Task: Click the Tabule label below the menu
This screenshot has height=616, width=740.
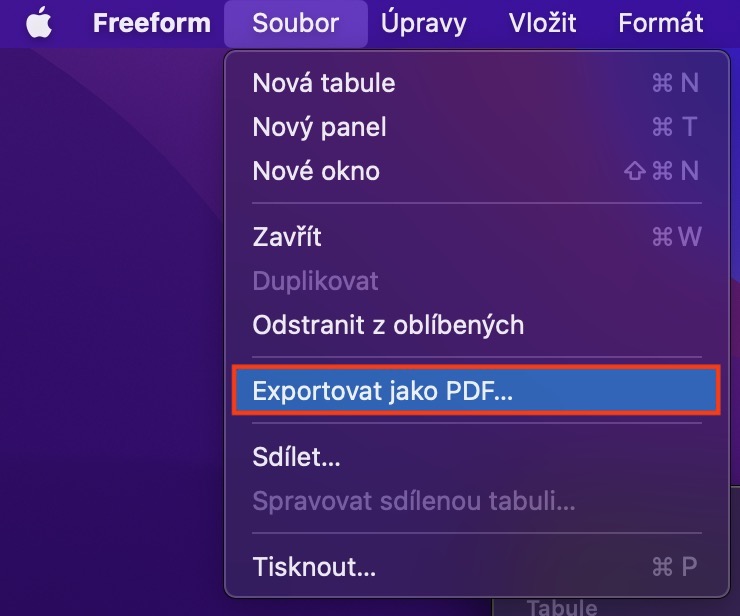Action: tap(561, 607)
